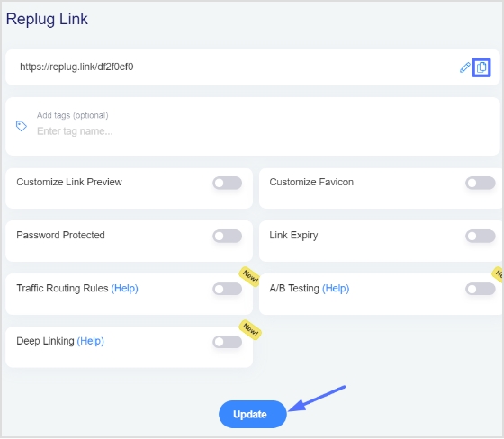This screenshot has height=439, width=504.
Task: Toggle Password Protected on
Action: pos(227,237)
